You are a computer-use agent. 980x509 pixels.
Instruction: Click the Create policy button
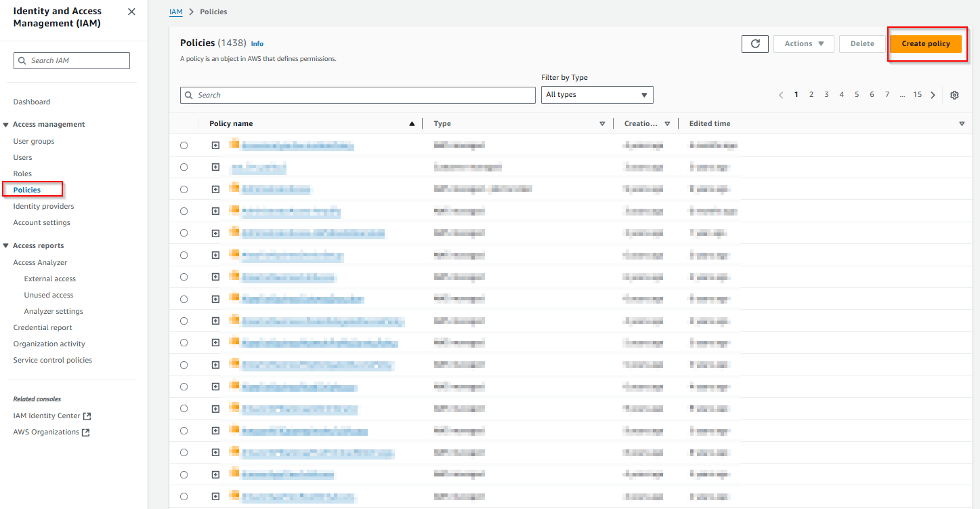926,43
